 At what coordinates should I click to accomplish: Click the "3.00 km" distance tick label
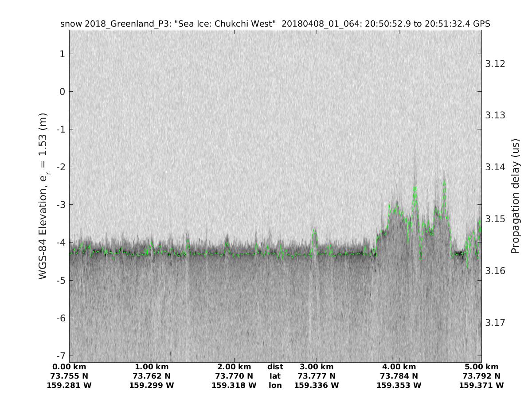point(317,367)
